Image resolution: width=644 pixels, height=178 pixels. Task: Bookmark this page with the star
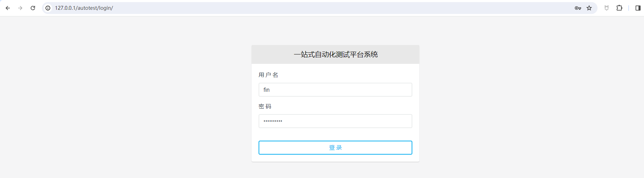(x=589, y=8)
